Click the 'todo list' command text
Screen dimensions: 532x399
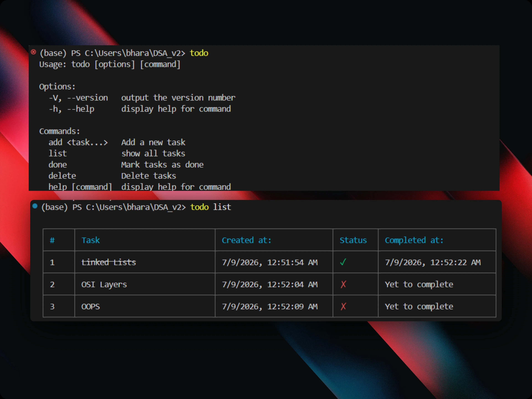point(211,207)
